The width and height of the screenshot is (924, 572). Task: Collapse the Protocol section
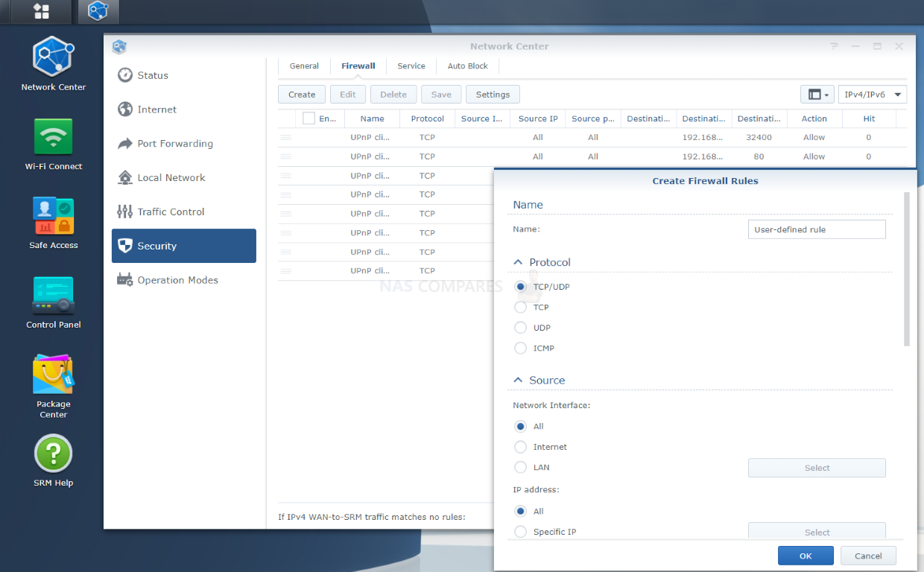[x=518, y=262]
